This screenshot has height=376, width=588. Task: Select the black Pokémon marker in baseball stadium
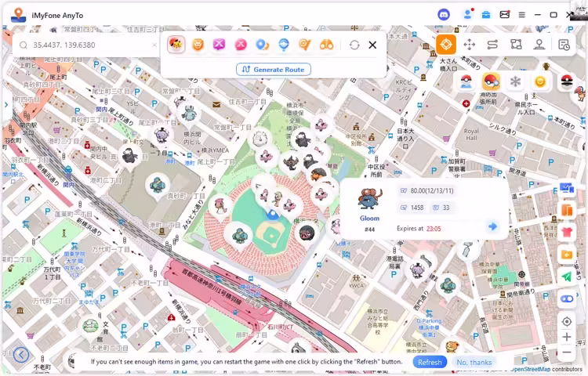pos(307,233)
